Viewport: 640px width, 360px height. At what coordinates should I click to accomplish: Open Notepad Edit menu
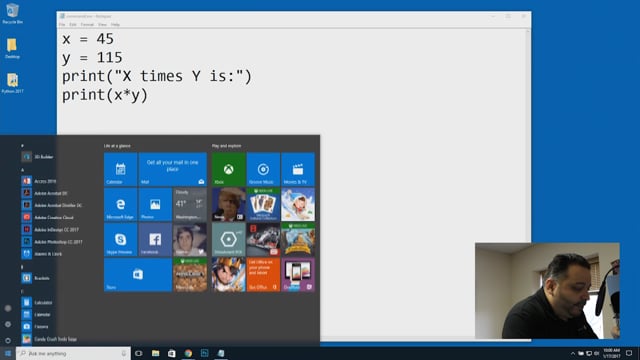[73, 24]
